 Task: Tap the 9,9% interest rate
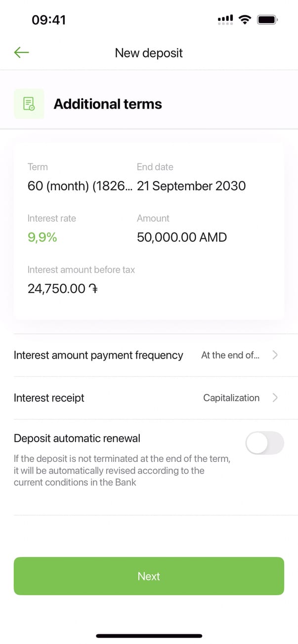pos(43,237)
